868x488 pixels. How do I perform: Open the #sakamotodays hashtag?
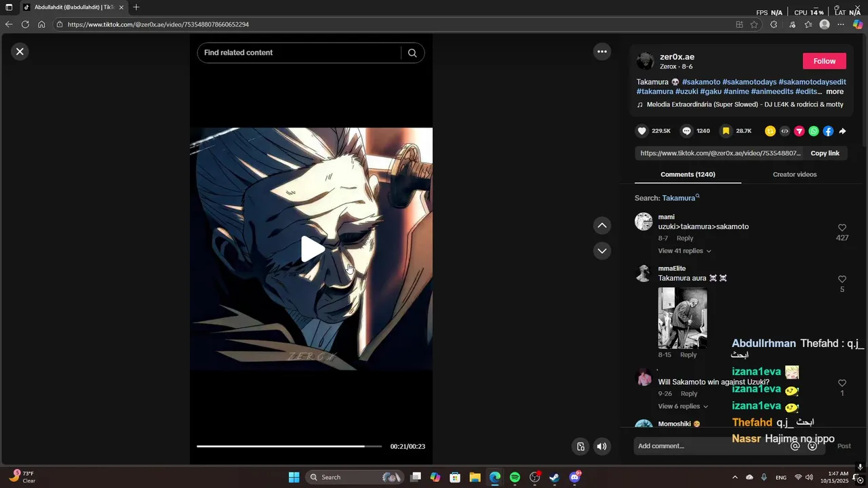pos(749,82)
